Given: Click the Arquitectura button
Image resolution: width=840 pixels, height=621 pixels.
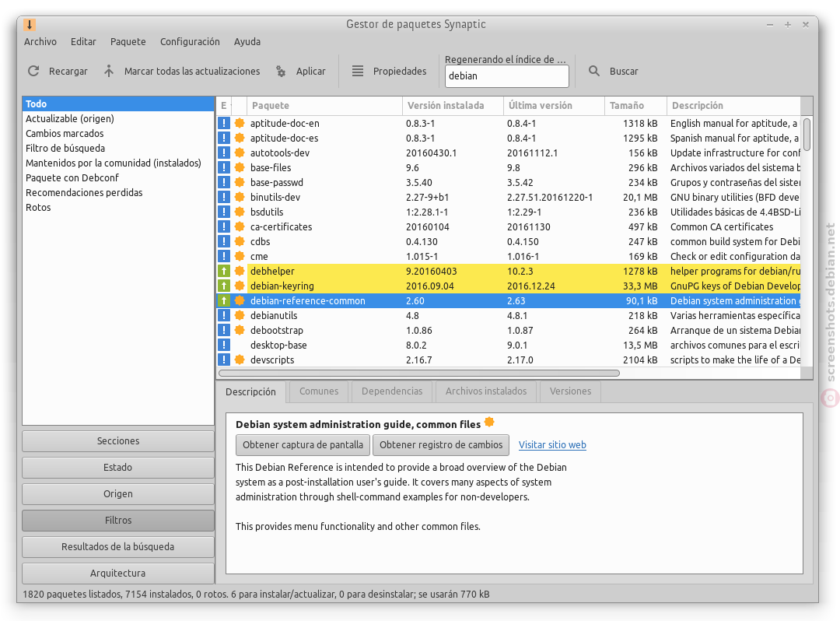Looking at the screenshot, I should click(118, 574).
